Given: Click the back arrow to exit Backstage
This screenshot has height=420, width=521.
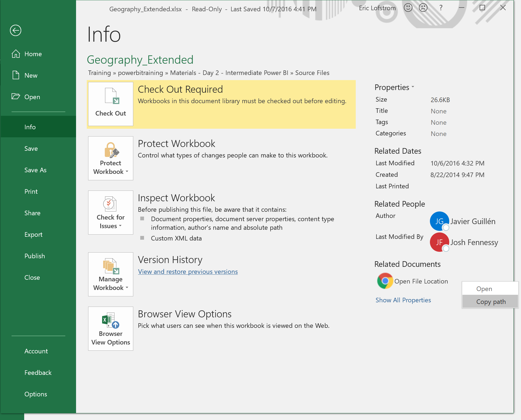Looking at the screenshot, I should click(x=16, y=30).
